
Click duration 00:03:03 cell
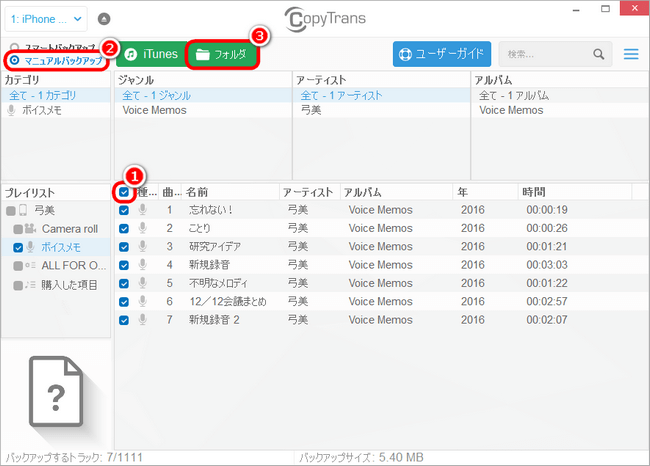tap(547, 265)
